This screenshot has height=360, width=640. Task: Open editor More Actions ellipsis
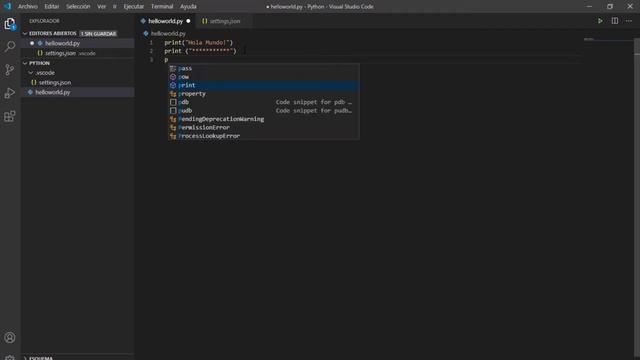point(629,21)
